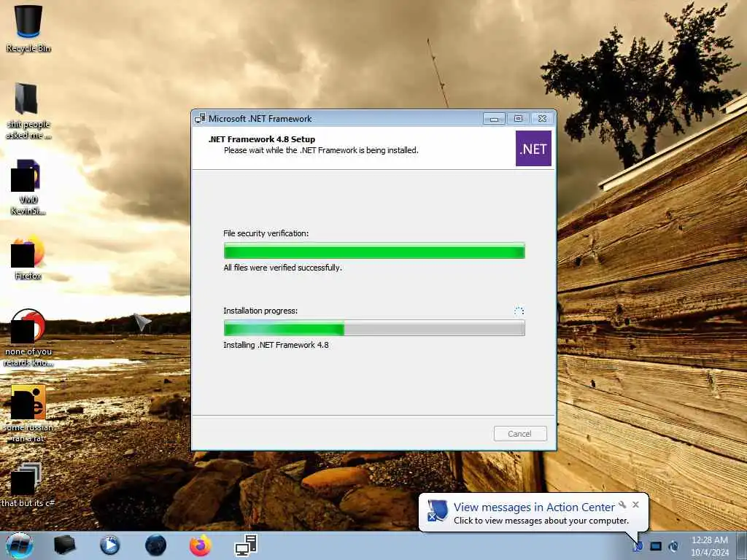Click the wrench icon in the notification balloon
The height and width of the screenshot is (560, 747).
(x=622, y=505)
